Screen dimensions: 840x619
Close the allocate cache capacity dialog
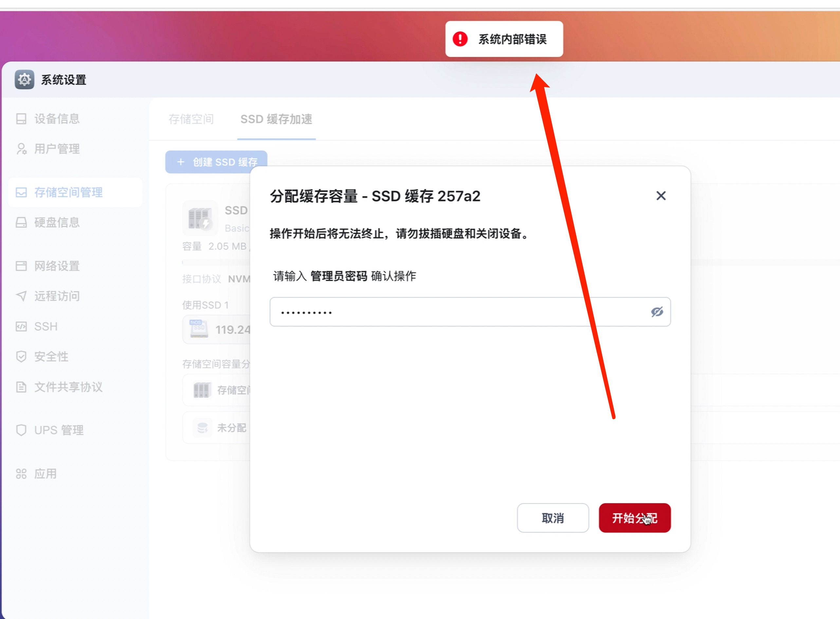tap(661, 196)
